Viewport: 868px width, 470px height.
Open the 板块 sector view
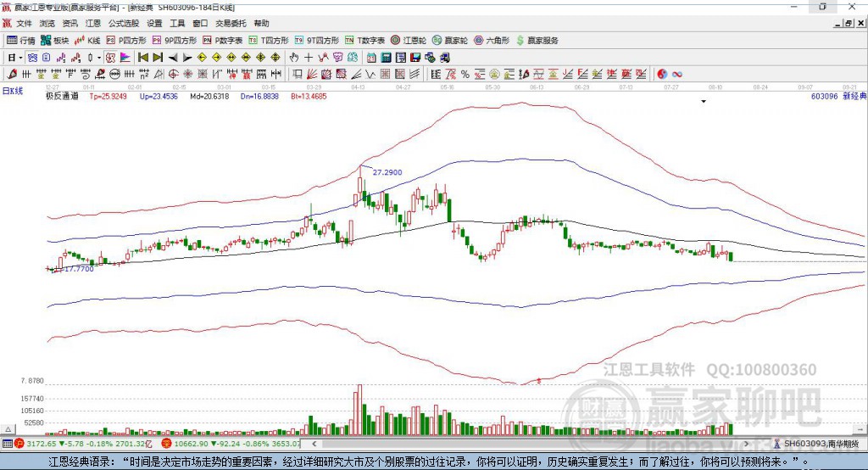[55, 41]
